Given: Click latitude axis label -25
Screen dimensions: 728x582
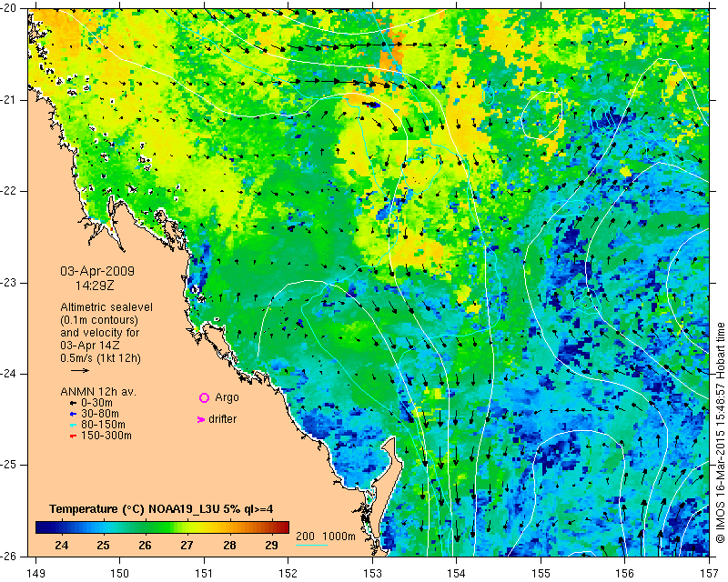Looking at the screenshot, I should [8, 465].
